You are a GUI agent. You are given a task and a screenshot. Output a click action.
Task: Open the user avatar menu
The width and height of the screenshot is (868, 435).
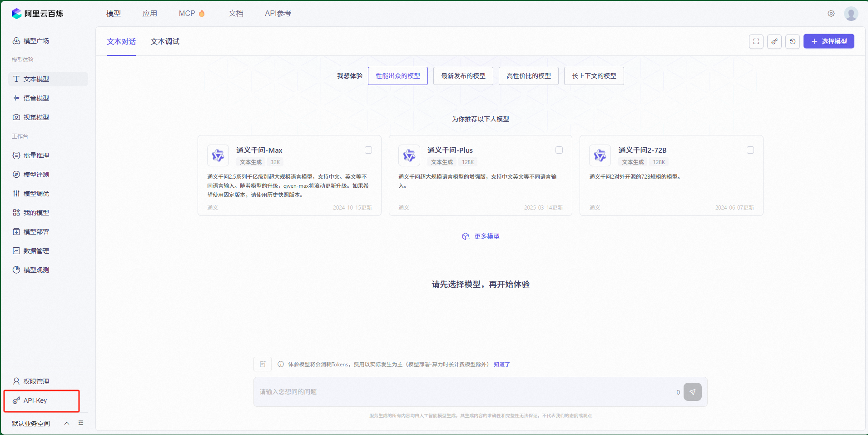click(851, 14)
